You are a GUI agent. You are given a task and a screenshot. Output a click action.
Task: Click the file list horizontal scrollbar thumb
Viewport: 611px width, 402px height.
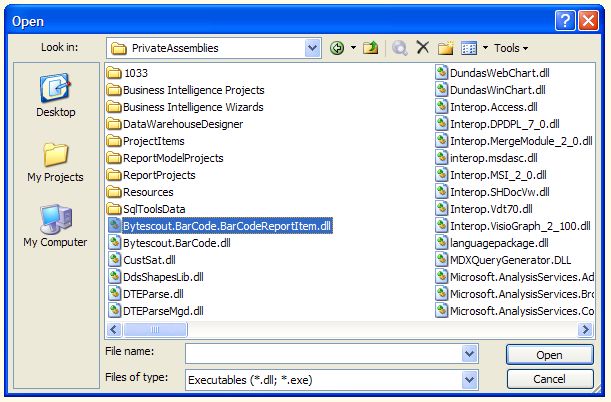[x=155, y=330]
